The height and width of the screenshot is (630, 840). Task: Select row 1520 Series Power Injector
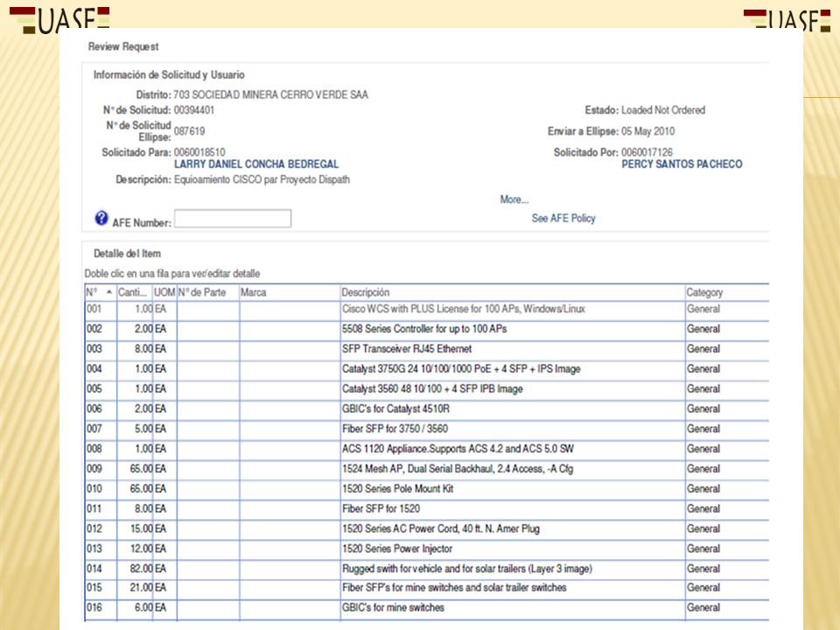point(427,549)
